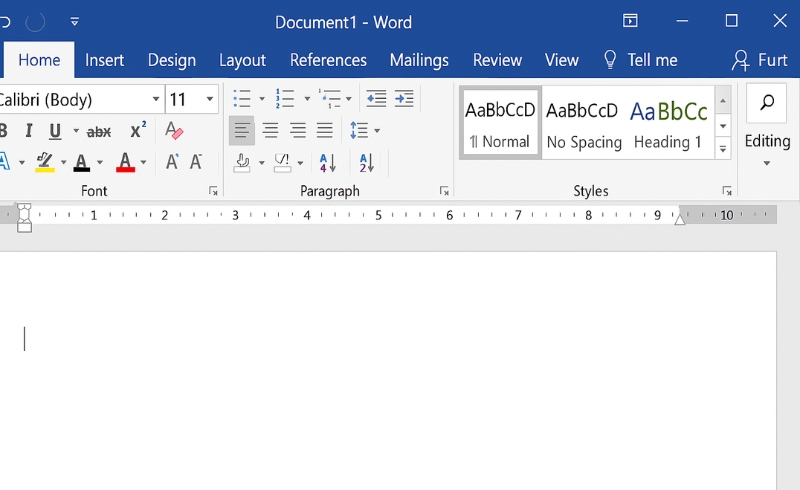Open font name dropdown Calibri (Body)

pos(156,99)
